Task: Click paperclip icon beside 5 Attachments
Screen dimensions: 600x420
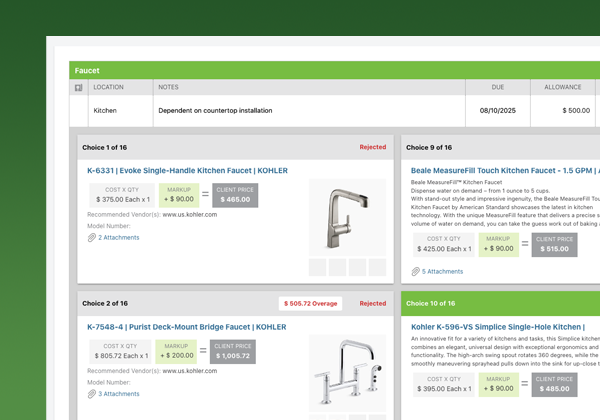Action: 416,272
